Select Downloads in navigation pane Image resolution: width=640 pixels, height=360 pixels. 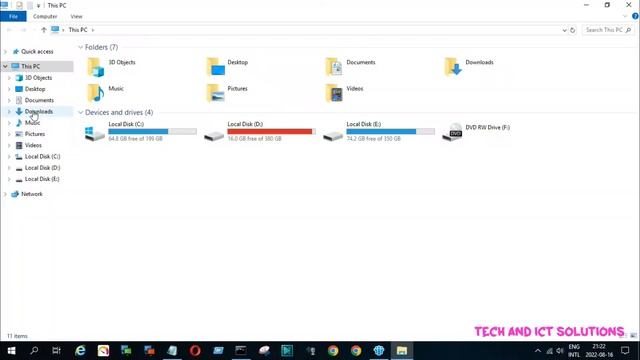(x=38, y=111)
